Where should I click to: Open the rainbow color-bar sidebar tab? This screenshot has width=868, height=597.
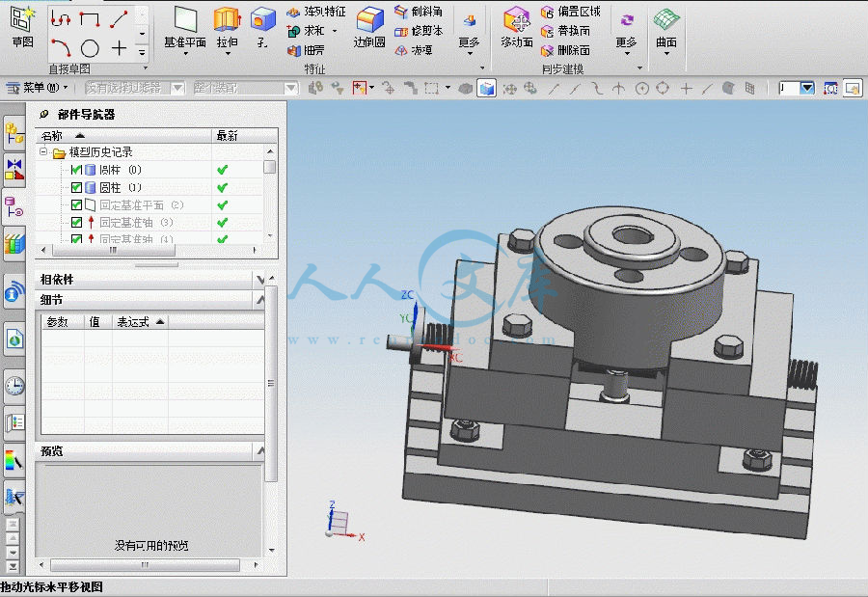[x=14, y=460]
